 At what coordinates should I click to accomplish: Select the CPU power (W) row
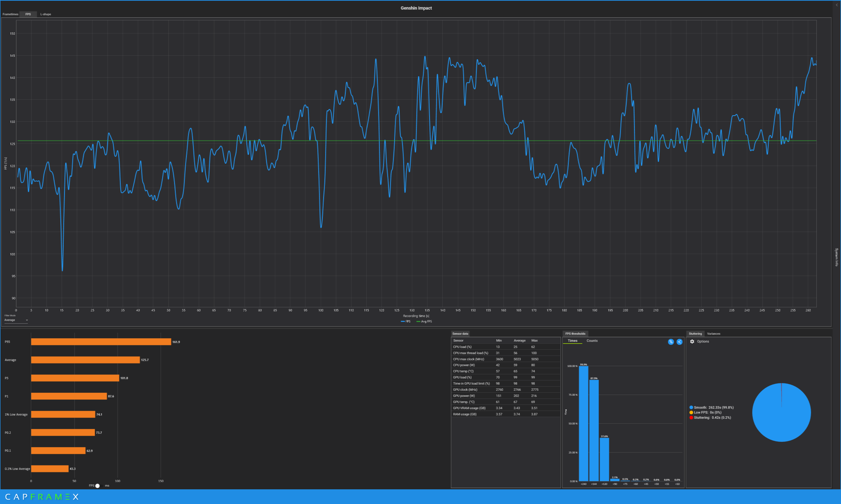[x=506, y=365]
